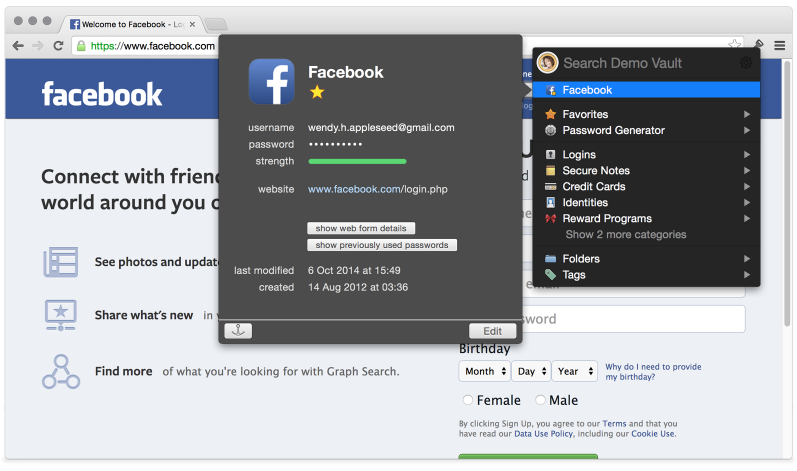This screenshot has width=797, height=471.
Task: Open a new tab button
Action: tap(216, 24)
